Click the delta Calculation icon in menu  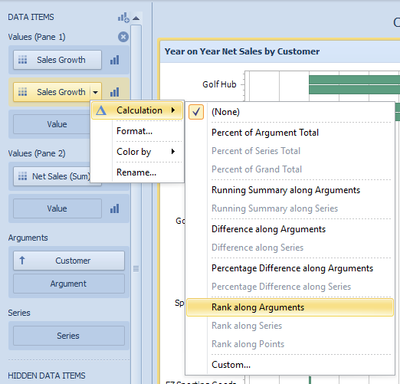click(x=101, y=110)
